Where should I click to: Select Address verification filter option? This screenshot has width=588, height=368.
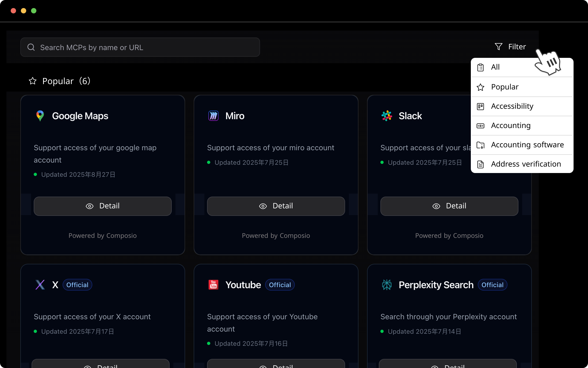[526, 164]
